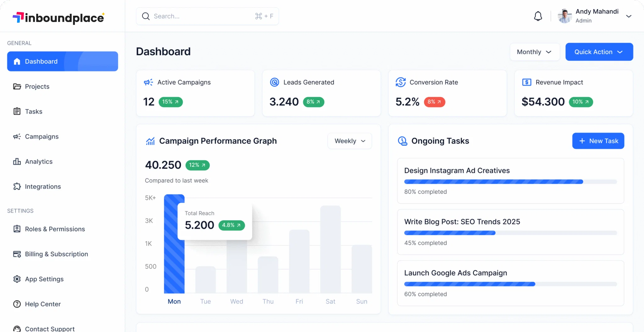Image resolution: width=644 pixels, height=332 pixels.
Task: Open the Help Center
Action: pyautogui.click(x=42, y=304)
